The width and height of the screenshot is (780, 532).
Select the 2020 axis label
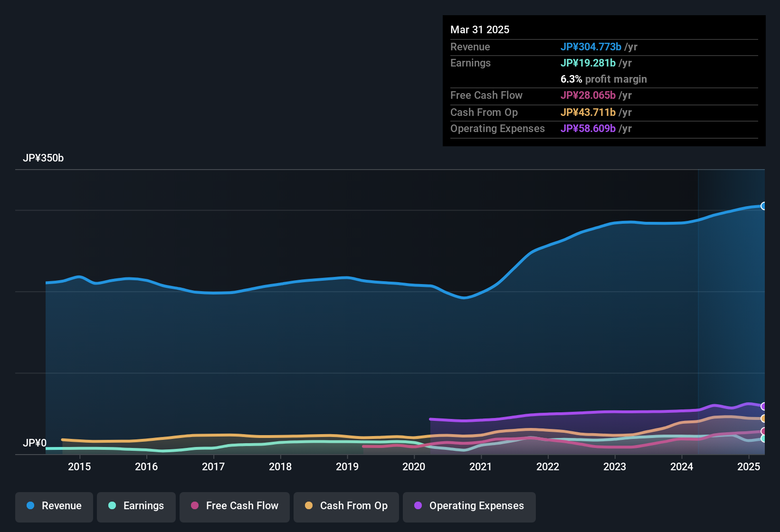click(414, 467)
